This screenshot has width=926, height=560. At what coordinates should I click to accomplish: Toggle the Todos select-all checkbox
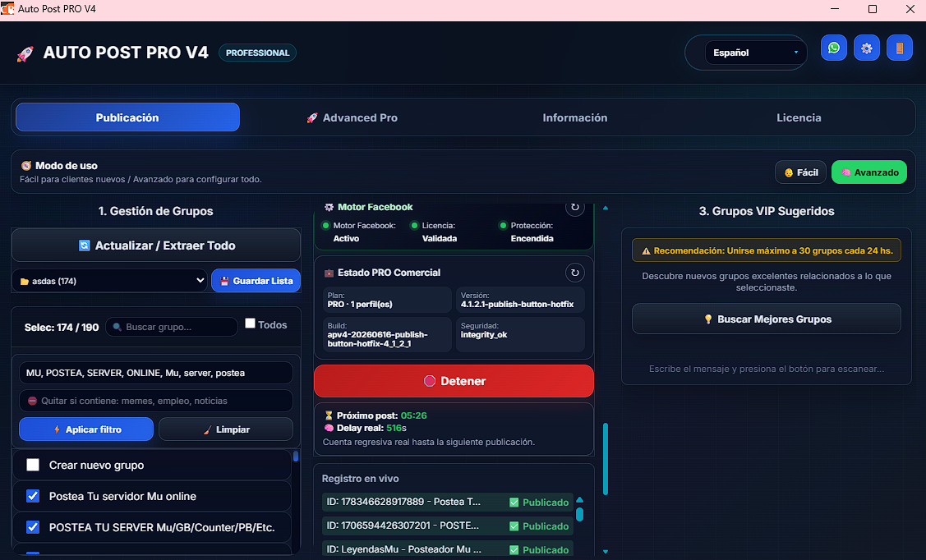tap(250, 324)
